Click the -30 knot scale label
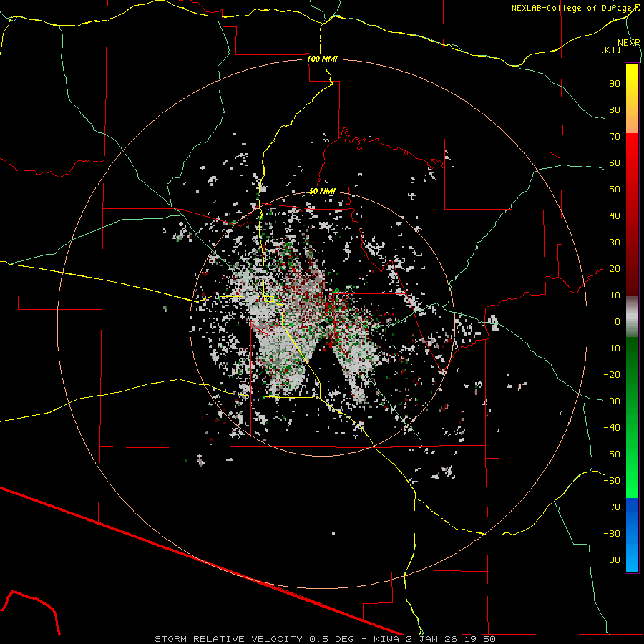 point(612,401)
